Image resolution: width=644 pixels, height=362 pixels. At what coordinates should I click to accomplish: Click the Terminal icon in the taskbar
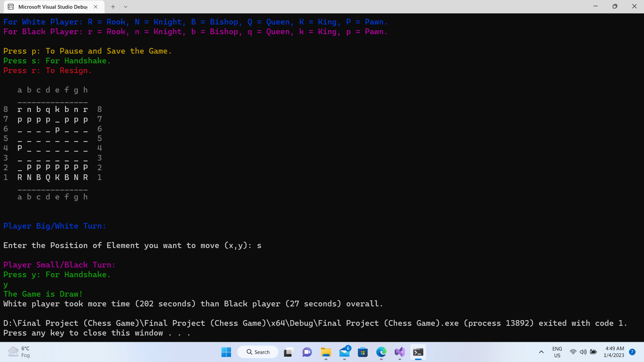point(418,352)
